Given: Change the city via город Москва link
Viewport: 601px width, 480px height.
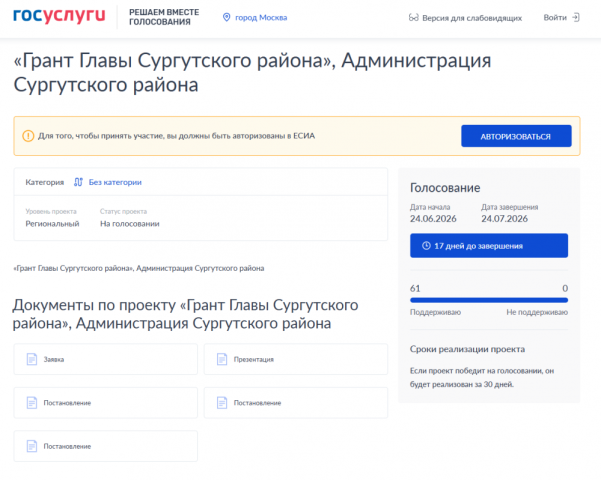Looking at the screenshot, I should pos(261,18).
